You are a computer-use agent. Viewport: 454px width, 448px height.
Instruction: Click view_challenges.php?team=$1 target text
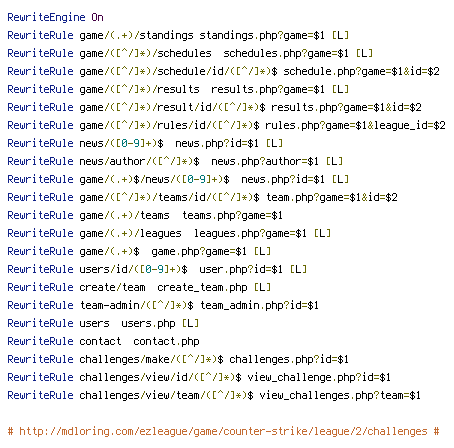[x=340, y=395]
